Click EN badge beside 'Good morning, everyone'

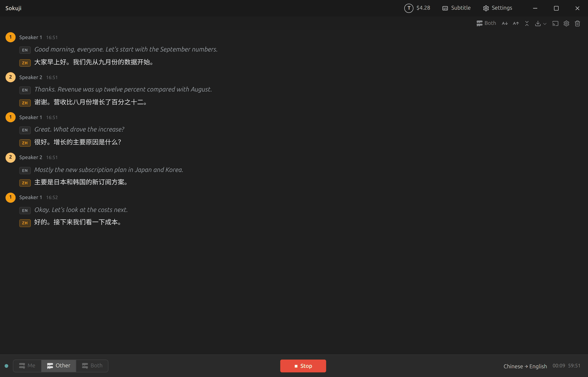click(x=25, y=50)
